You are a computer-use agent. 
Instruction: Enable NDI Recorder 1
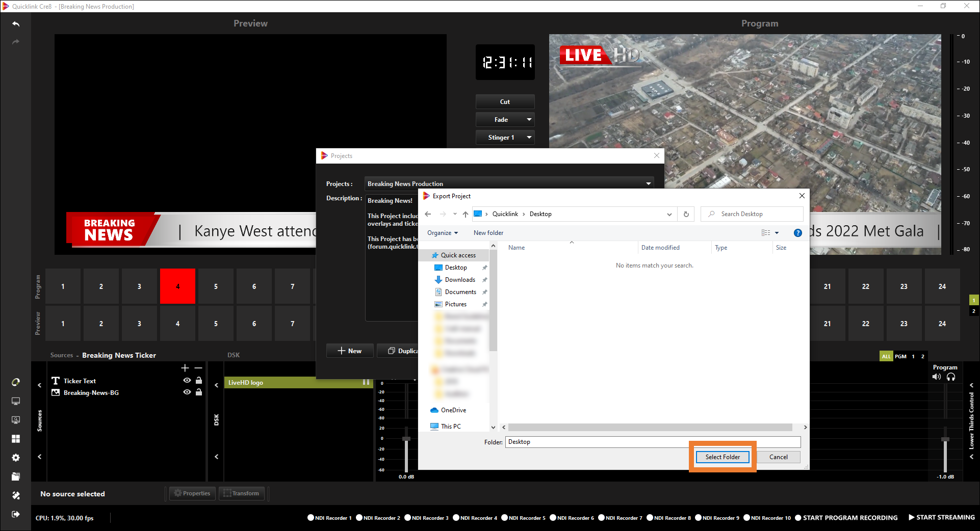coord(311,518)
